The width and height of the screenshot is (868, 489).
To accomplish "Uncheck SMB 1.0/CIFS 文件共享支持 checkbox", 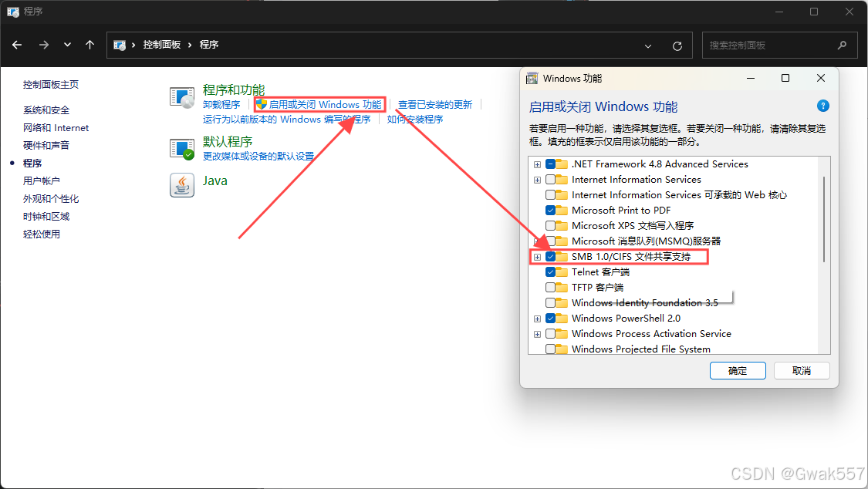I will 550,257.
